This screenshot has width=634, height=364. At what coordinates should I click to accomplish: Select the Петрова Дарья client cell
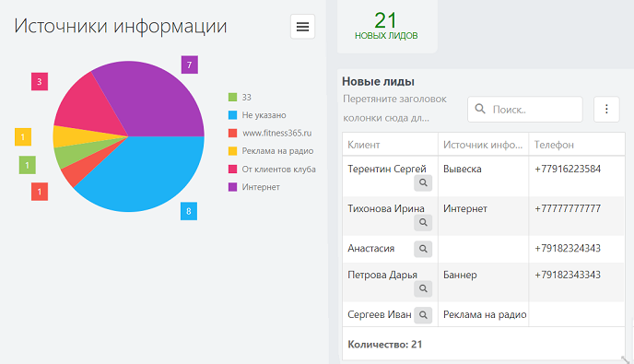pyautogui.click(x=390, y=282)
